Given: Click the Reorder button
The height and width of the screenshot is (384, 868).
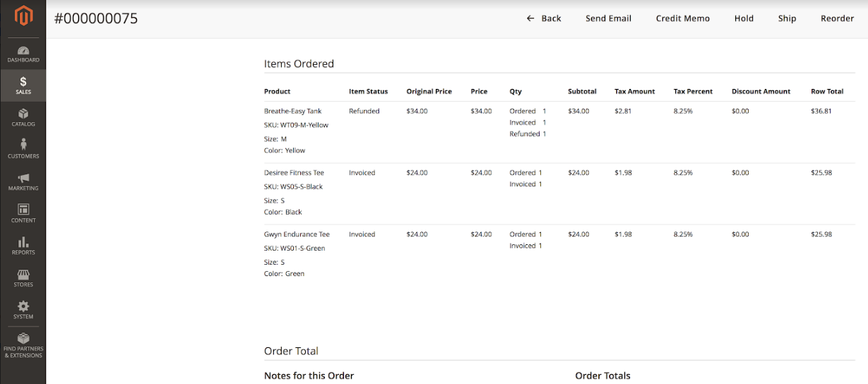Looking at the screenshot, I should (837, 18).
